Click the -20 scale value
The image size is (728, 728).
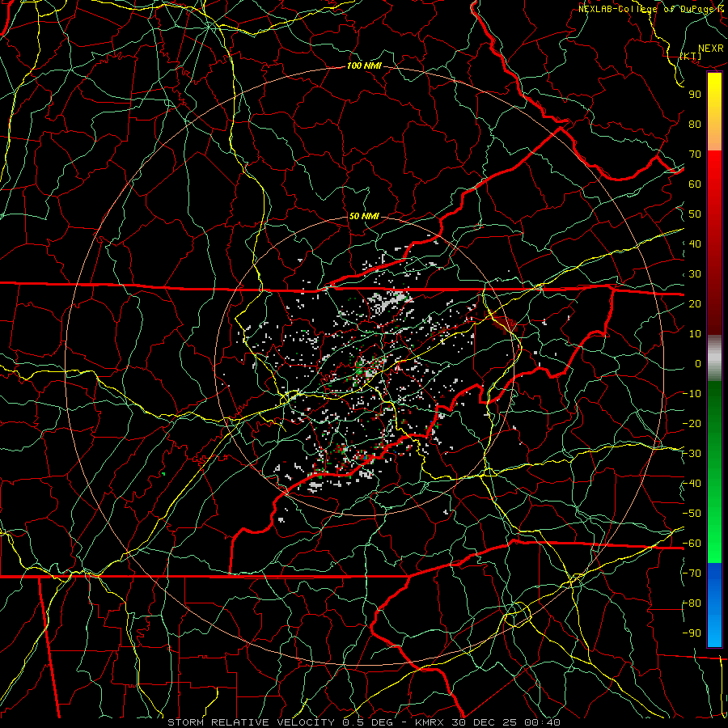click(x=692, y=423)
